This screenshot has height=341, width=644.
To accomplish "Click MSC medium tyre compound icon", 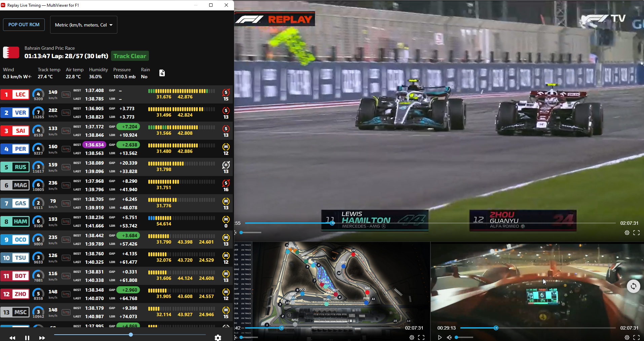I will tap(226, 310).
